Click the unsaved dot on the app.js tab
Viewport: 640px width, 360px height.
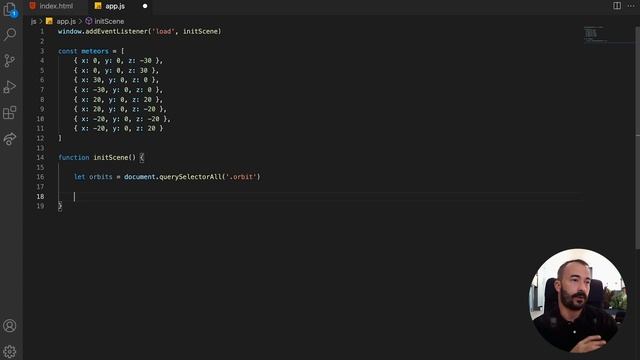click(x=145, y=6)
